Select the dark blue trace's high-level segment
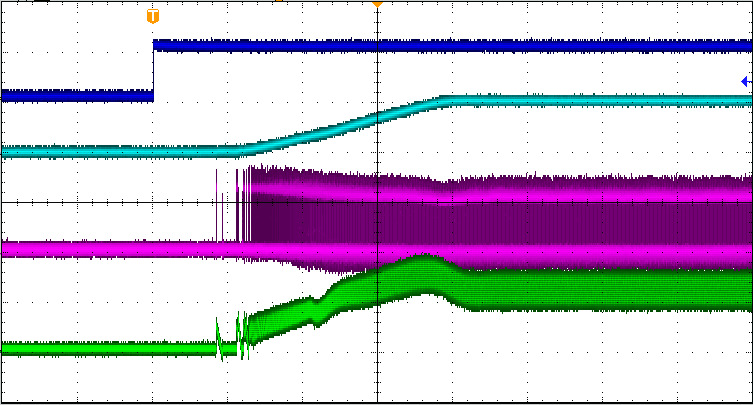Viewport: 753px width, 405px height. coord(450,46)
